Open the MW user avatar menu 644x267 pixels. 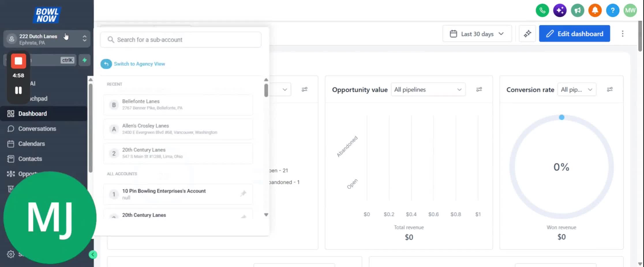pos(630,11)
